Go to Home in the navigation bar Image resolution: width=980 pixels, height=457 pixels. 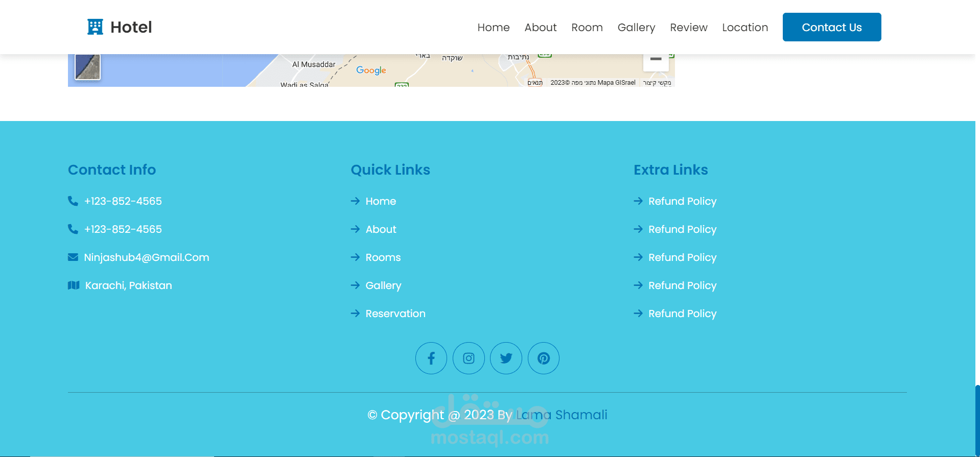494,28
